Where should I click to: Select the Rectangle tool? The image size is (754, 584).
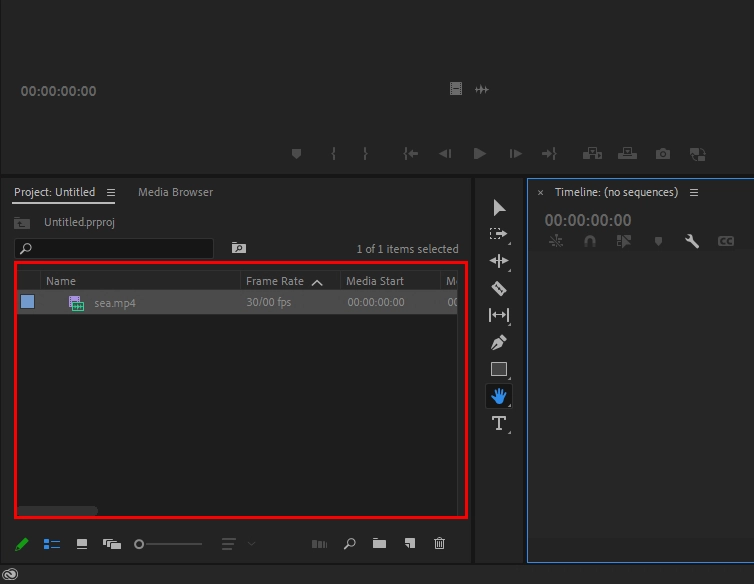coord(499,369)
